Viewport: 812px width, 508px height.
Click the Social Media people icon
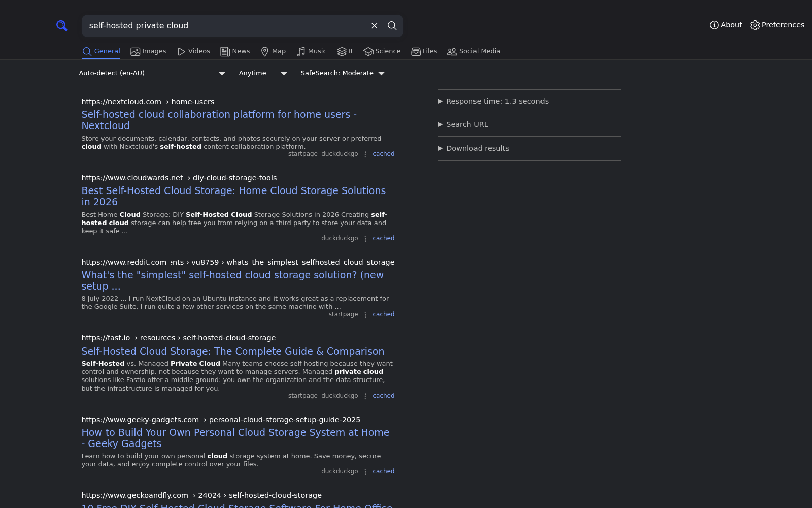pyautogui.click(x=452, y=52)
